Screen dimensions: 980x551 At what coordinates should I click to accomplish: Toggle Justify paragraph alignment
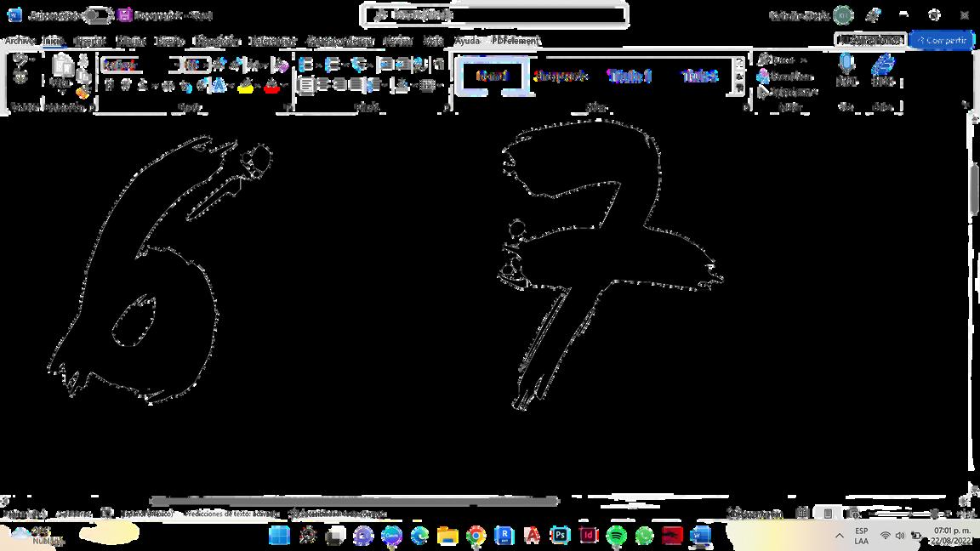coord(356,85)
